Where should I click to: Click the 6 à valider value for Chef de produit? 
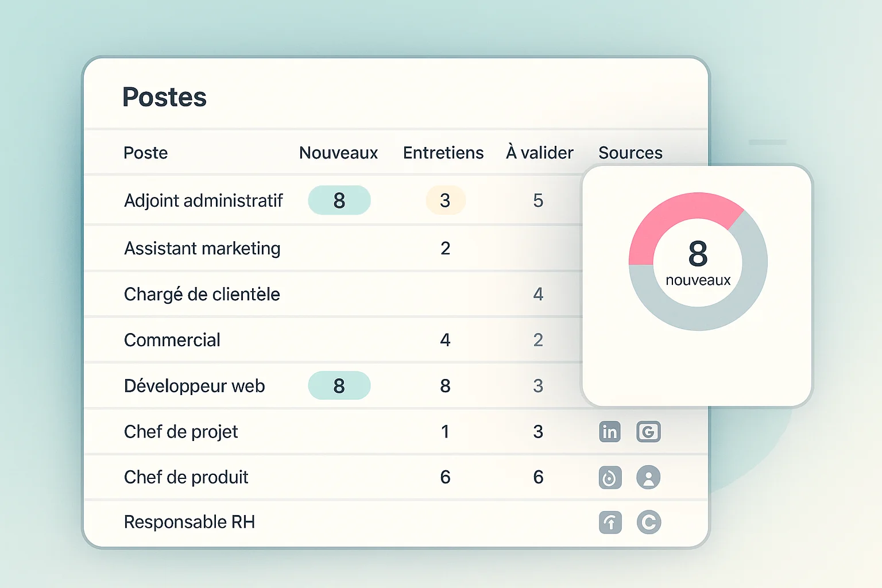[x=538, y=477]
